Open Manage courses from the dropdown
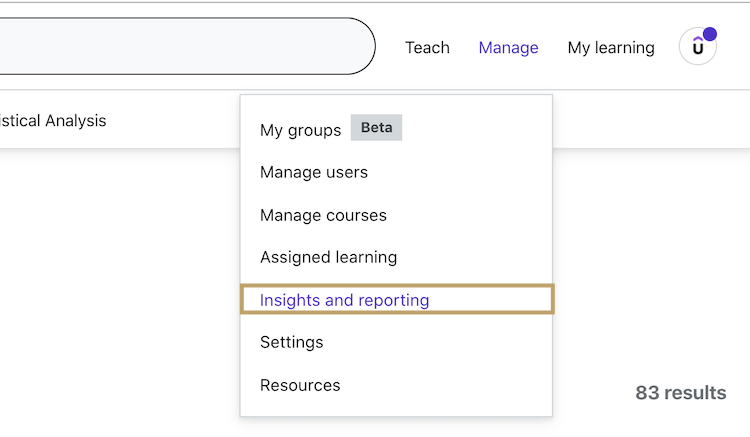Screen dimensions: 750x437 pos(323,215)
